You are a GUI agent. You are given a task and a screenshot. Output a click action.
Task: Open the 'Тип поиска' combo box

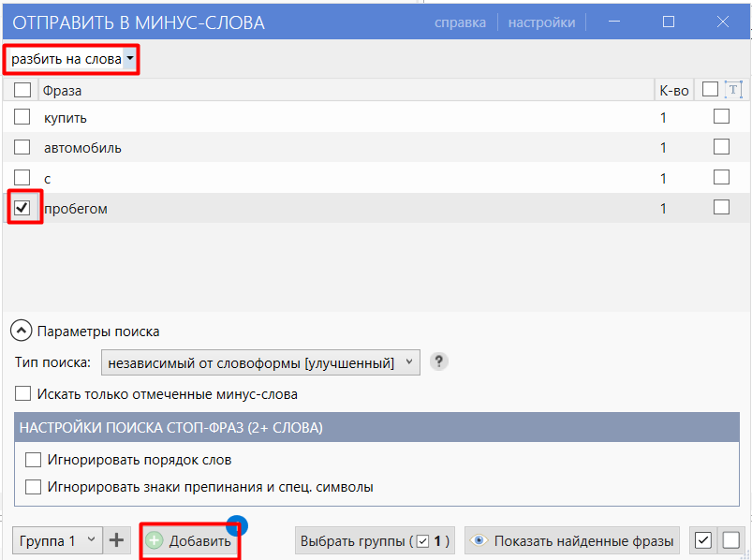pos(260,362)
